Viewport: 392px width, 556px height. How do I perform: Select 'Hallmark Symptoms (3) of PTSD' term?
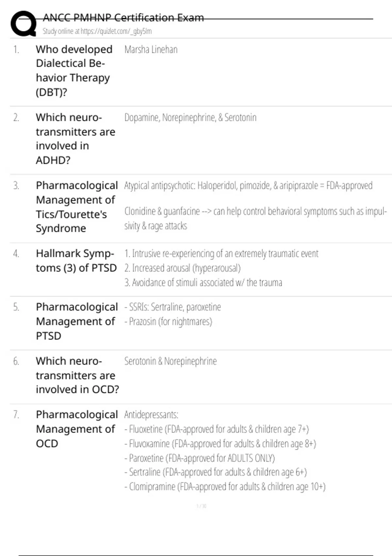click(x=76, y=261)
